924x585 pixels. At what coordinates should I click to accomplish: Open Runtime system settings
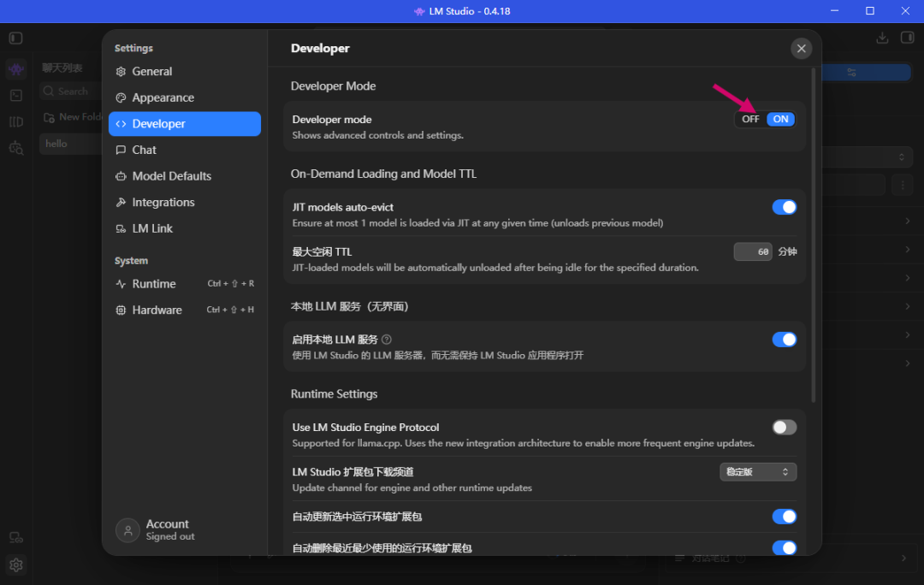pyautogui.click(x=185, y=284)
